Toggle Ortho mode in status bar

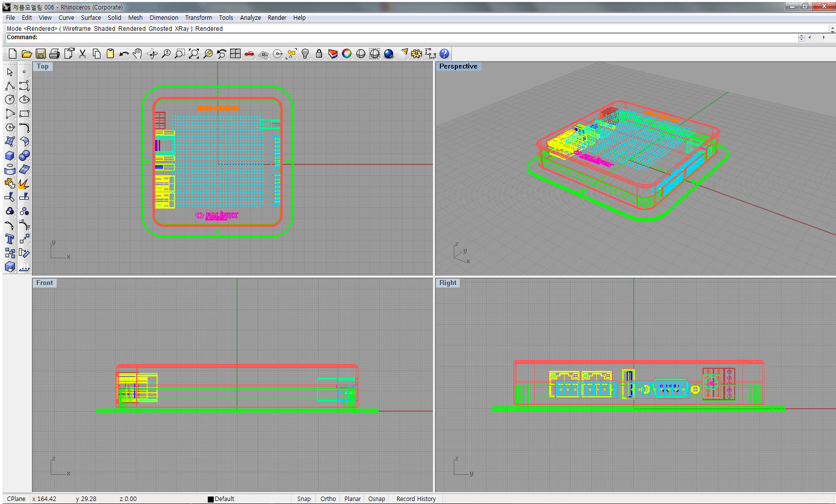[x=328, y=499]
